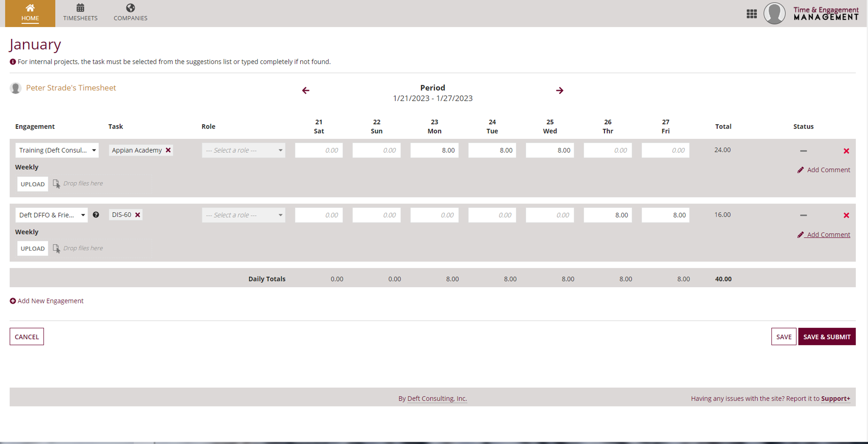Open Deft Consulting, Inc. link

tap(437, 399)
